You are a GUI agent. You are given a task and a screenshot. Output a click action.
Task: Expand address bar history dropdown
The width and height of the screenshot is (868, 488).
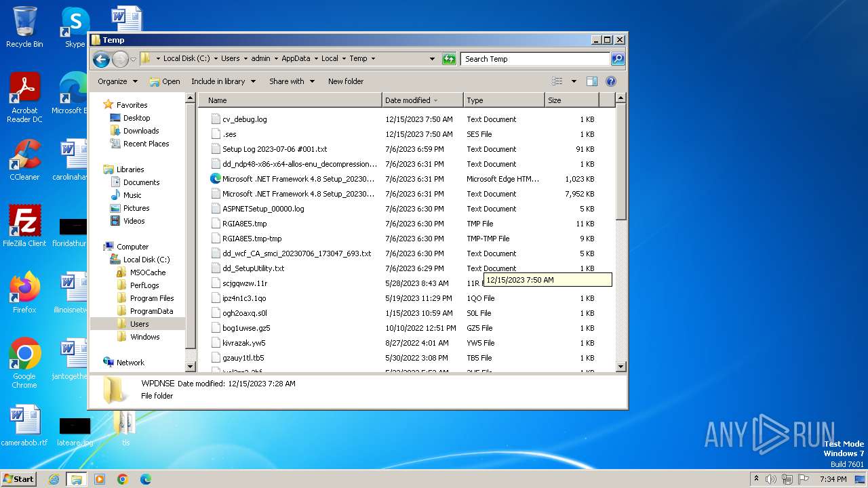pos(433,59)
